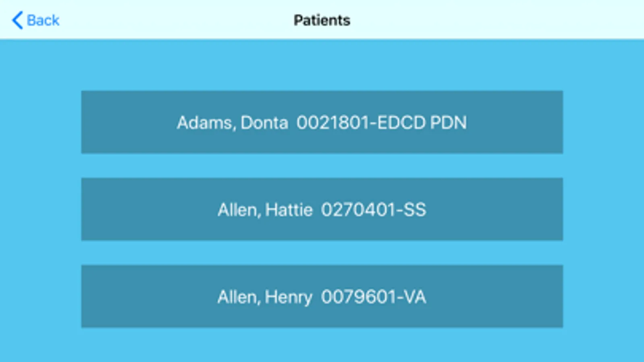The width and height of the screenshot is (644, 362).
Task: Open the patient whose ID ends in SS
Action: [322, 209]
